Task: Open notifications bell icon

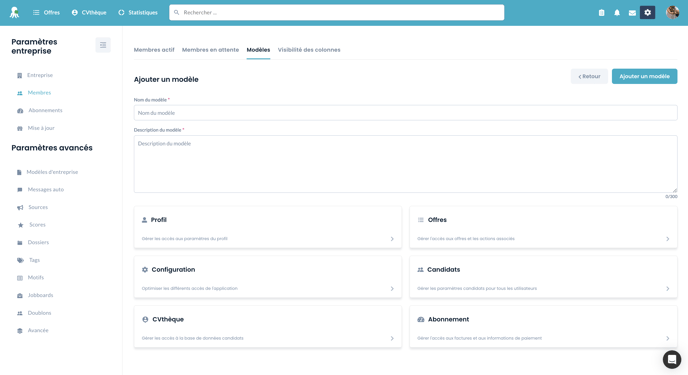Action: (617, 13)
